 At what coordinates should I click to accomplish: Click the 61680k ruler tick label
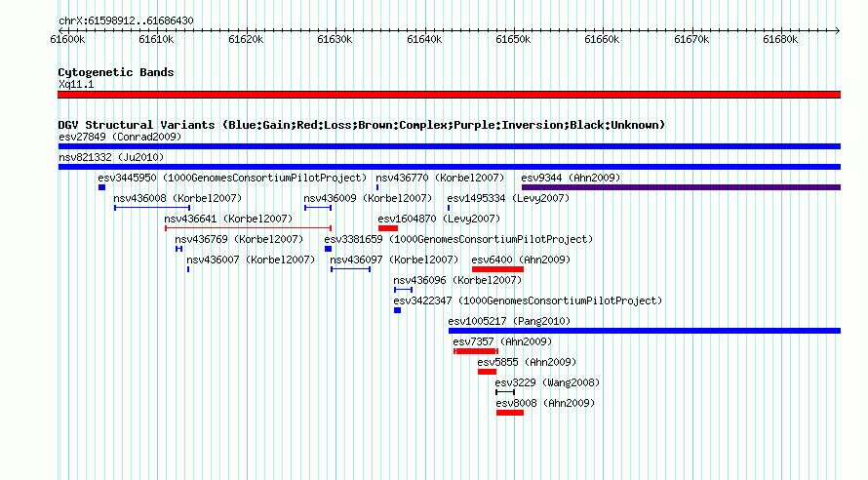(x=780, y=39)
